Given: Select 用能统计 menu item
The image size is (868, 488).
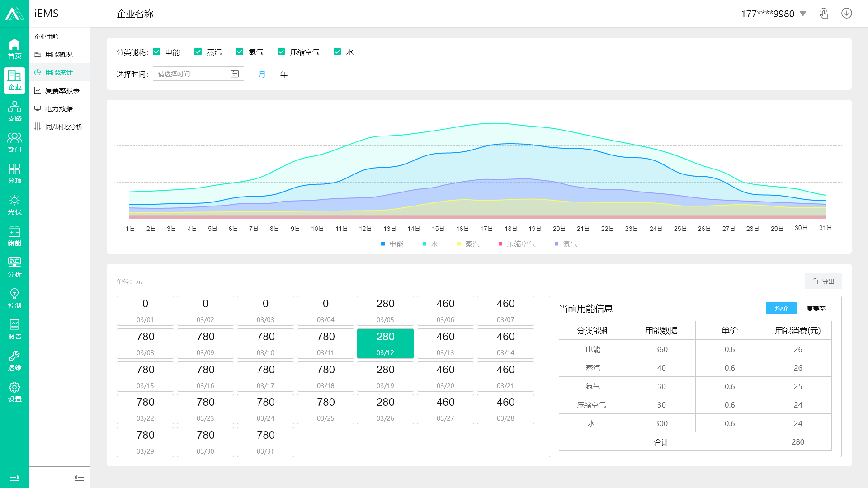Looking at the screenshot, I should pyautogui.click(x=60, y=72).
